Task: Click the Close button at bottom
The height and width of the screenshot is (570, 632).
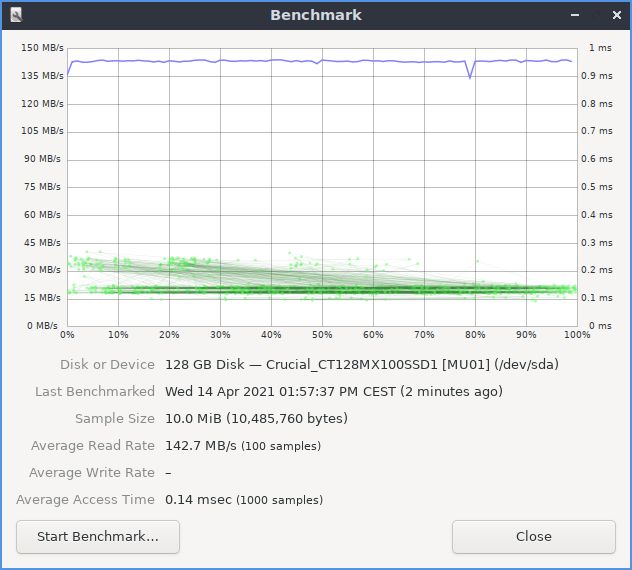Action: 534,537
